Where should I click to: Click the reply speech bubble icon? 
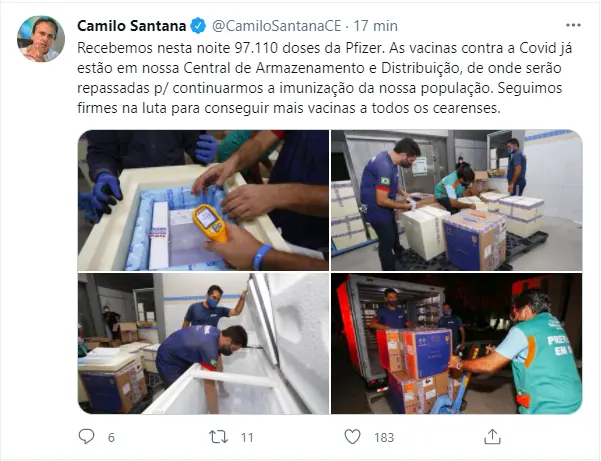86,436
